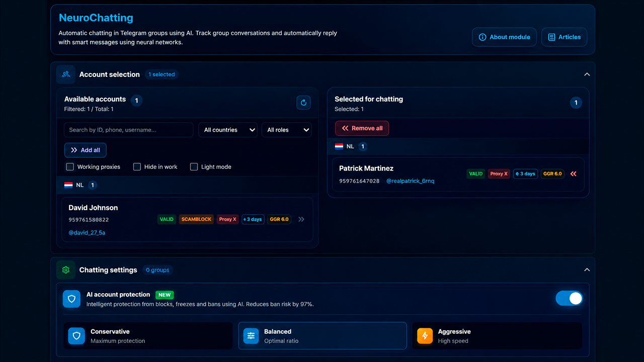Click the Add all button
The height and width of the screenshot is (362, 644).
(x=85, y=150)
